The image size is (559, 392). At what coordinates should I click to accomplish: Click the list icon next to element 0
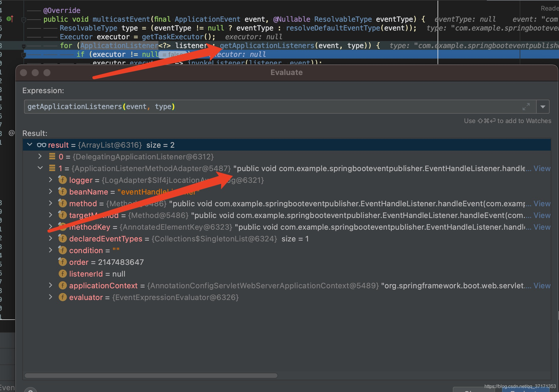52,156
